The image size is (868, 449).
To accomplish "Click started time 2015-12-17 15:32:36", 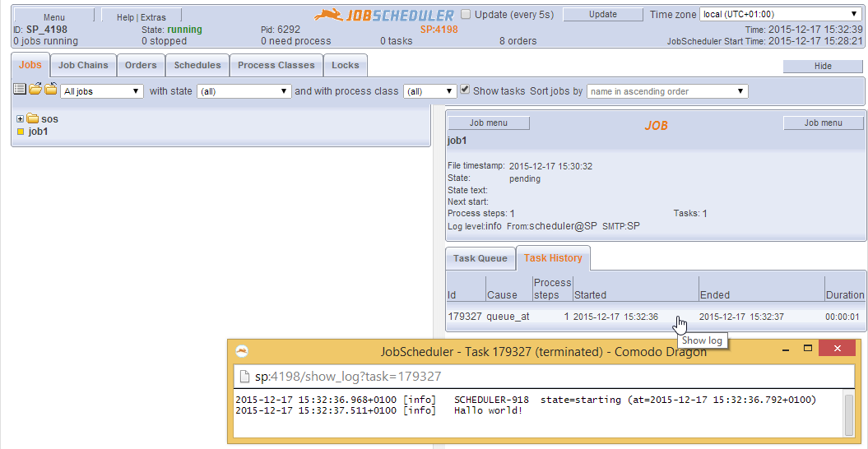I will (x=615, y=317).
